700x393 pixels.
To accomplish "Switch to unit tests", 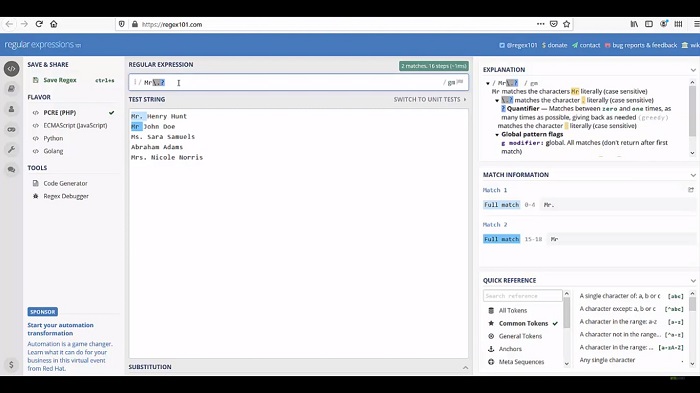I will [429, 100].
